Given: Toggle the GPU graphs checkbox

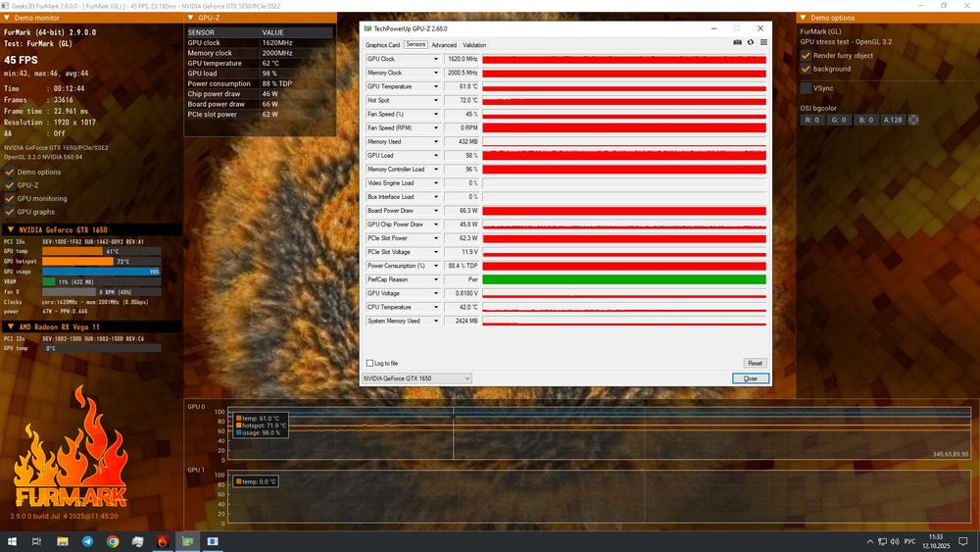Looking at the screenshot, I should [10, 212].
